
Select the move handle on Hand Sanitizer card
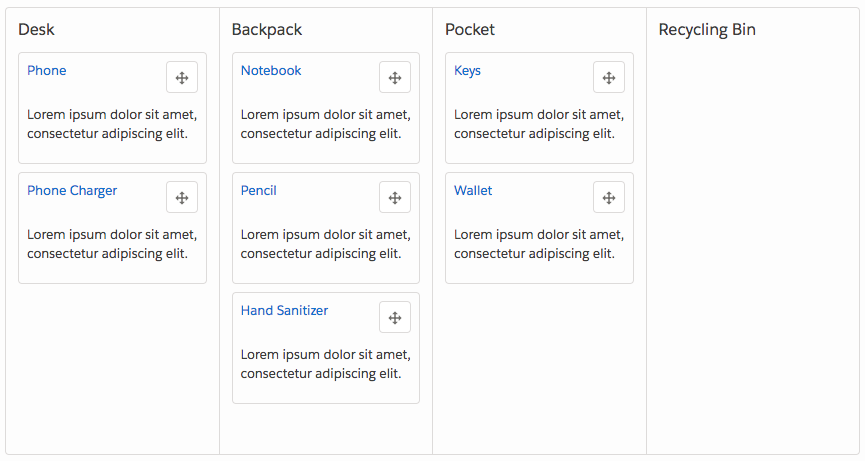pyautogui.click(x=395, y=317)
